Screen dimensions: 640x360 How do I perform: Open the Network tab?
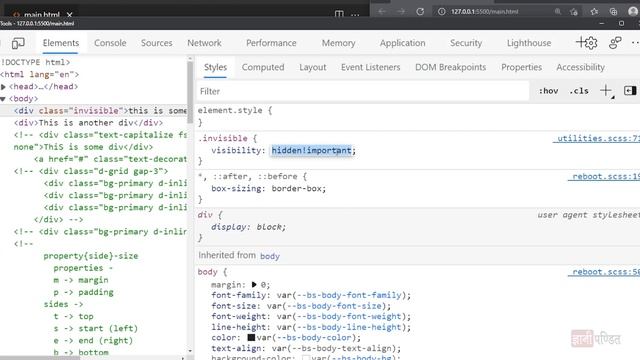pyautogui.click(x=204, y=43)
